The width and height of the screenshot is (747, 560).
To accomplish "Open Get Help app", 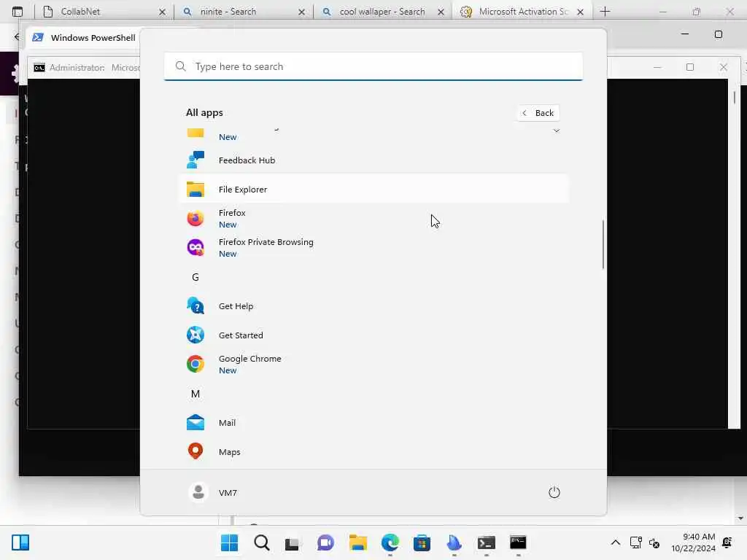I will 373,306.
